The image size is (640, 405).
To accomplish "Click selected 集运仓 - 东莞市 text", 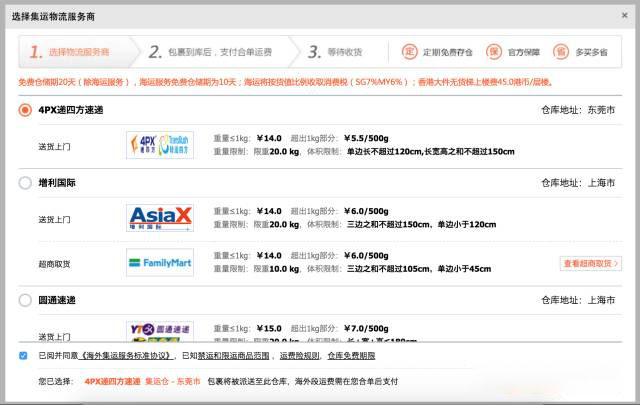I will pyautogui.click(x=173, y=381).
